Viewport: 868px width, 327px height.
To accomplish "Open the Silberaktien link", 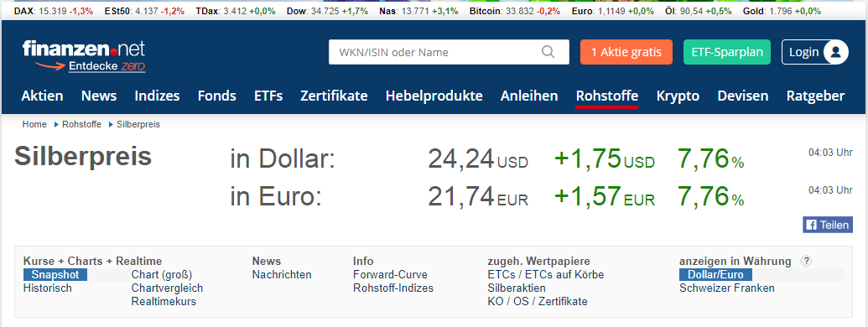I will click(517, 288).
